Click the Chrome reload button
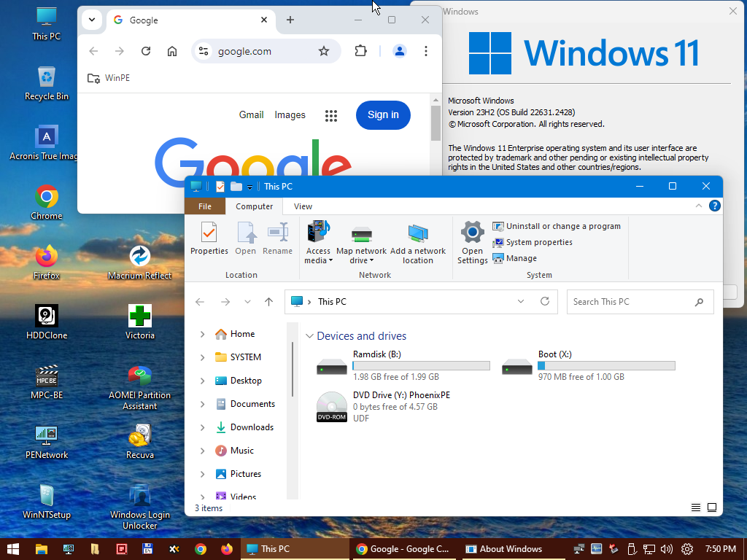The height and width of the screenshot is (560, 747). pyautogui.click(x=146, y=51)
